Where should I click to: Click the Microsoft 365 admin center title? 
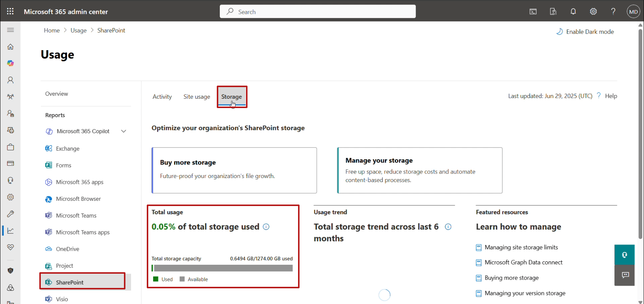66,12
